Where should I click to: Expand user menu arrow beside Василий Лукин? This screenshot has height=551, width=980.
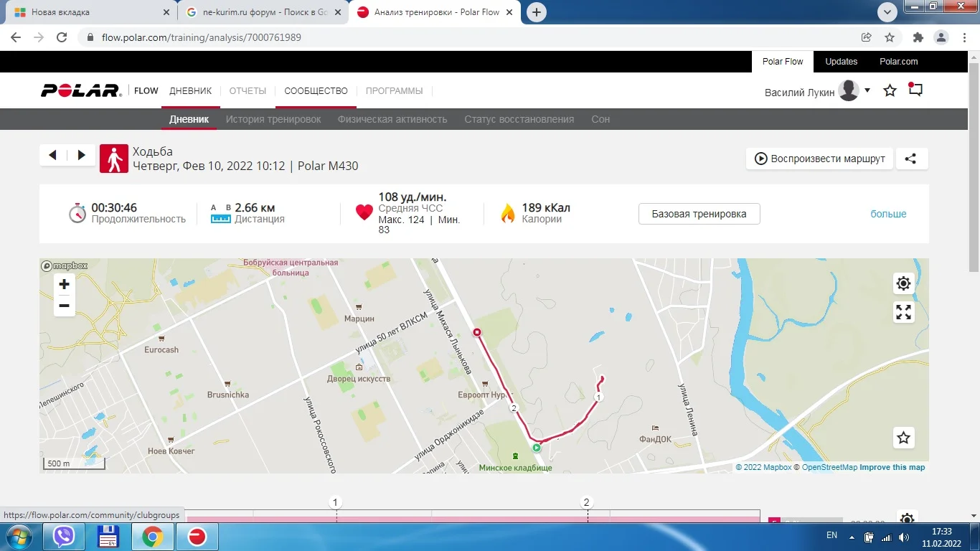(x=867, y=90)
